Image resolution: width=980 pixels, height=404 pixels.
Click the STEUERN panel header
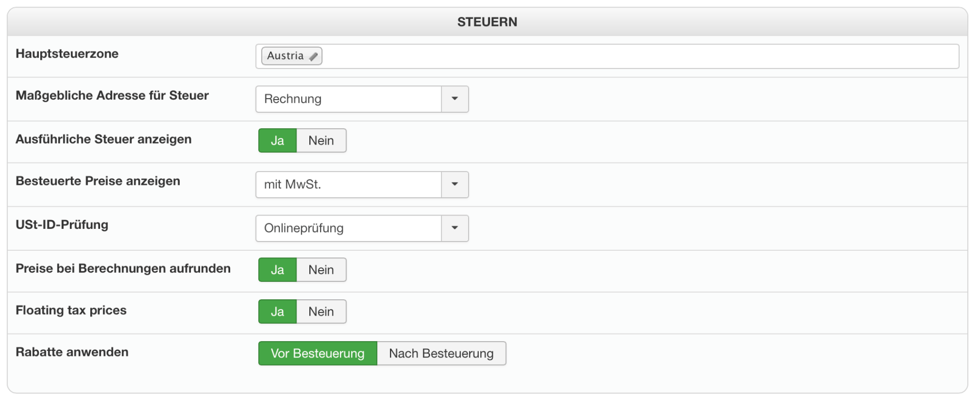coord(487,22)
